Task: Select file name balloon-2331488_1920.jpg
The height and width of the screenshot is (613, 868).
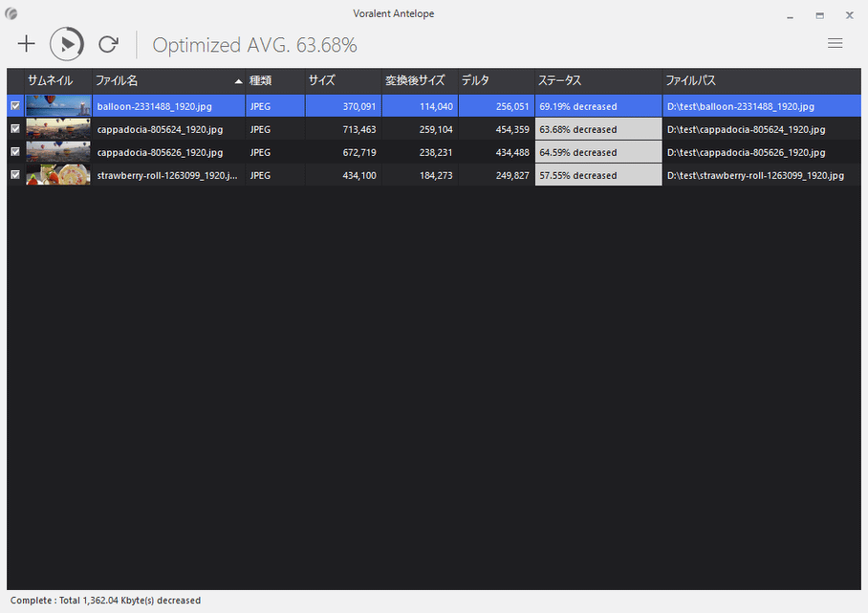Action: point(155,106)
